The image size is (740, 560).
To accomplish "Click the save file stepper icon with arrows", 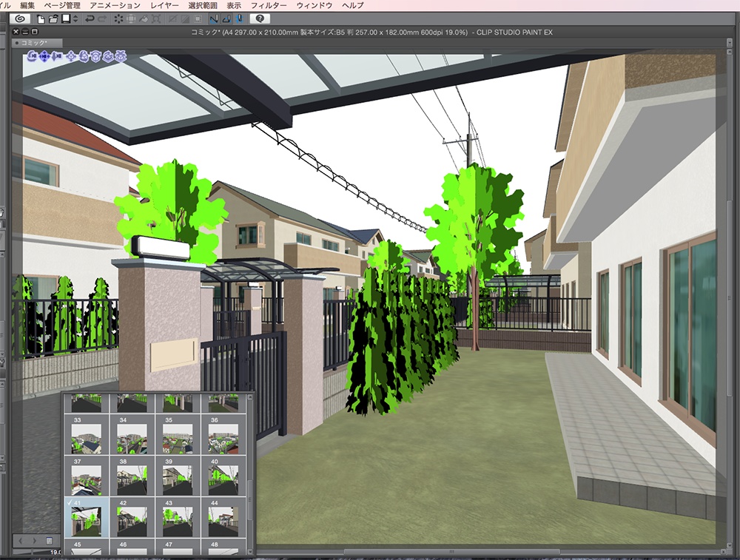I will click(x=70, y=19).
